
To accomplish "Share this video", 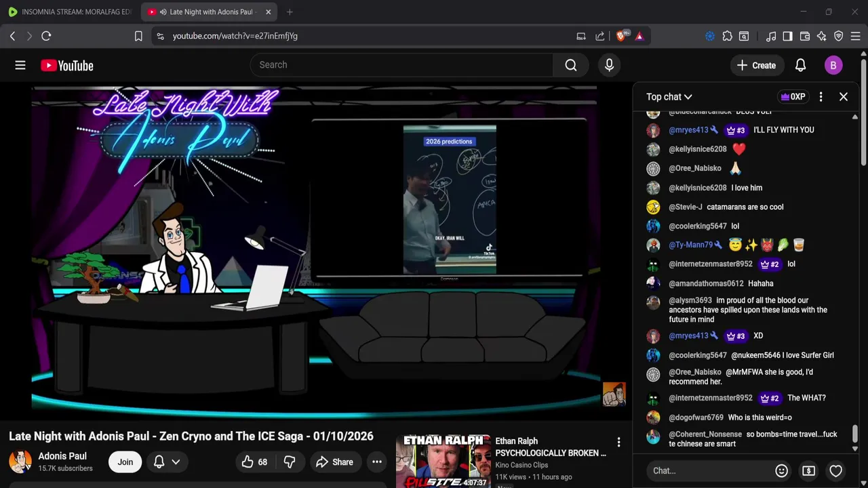I will pos(334,462).
